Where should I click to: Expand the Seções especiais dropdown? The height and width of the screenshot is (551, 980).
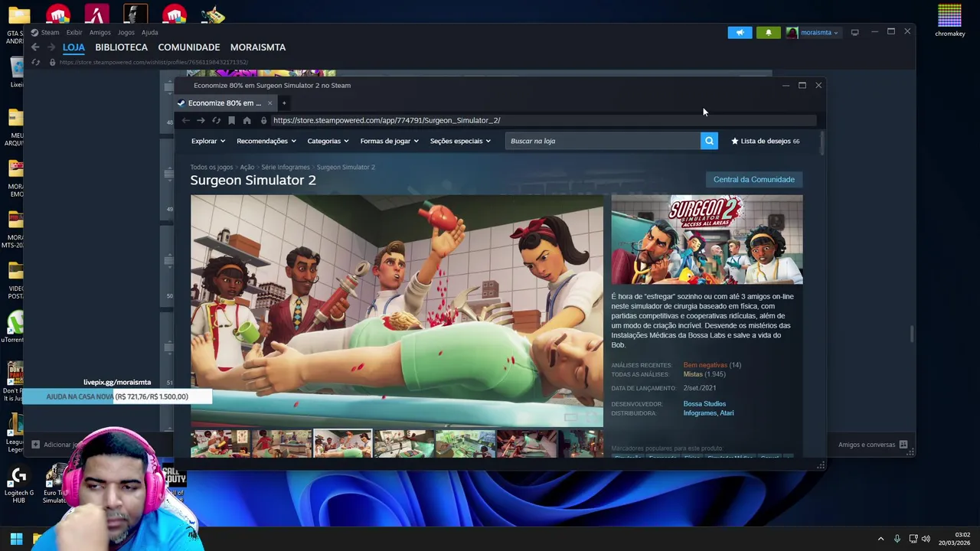point(459,141)
